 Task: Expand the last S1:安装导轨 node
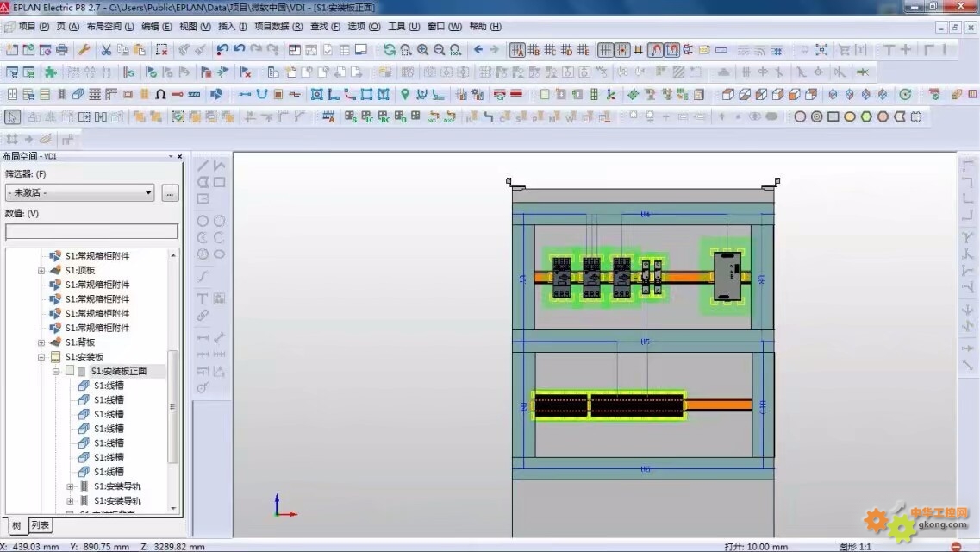click(70, 501)
